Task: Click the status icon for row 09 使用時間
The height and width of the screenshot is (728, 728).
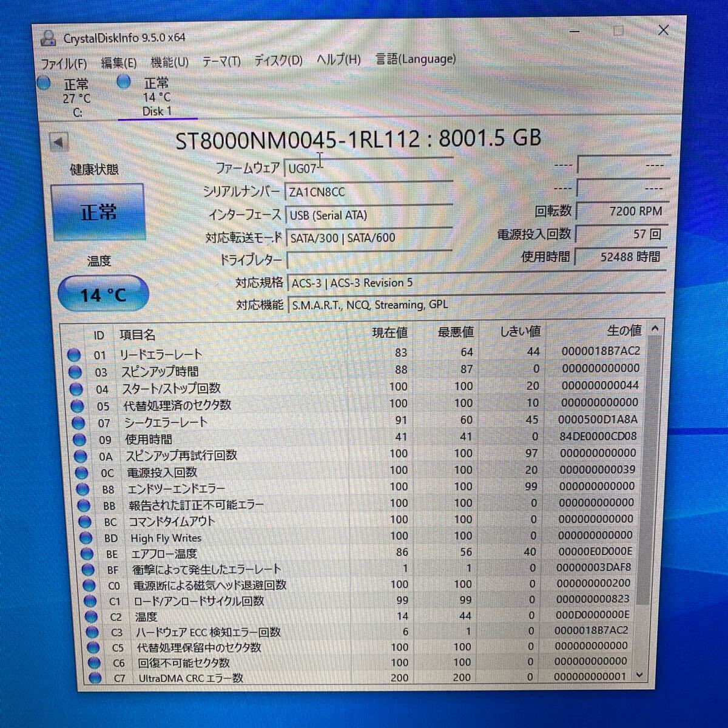Action: (79, 440)
